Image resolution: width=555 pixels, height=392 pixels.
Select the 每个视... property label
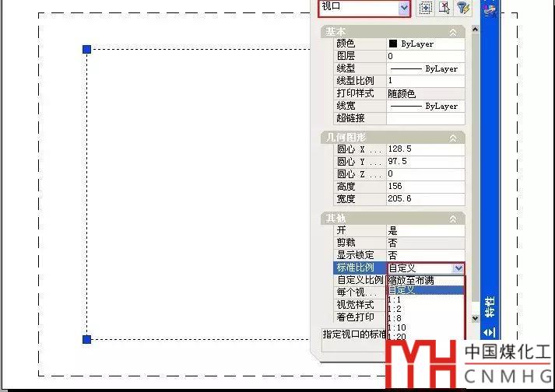(x=360, y=292)
